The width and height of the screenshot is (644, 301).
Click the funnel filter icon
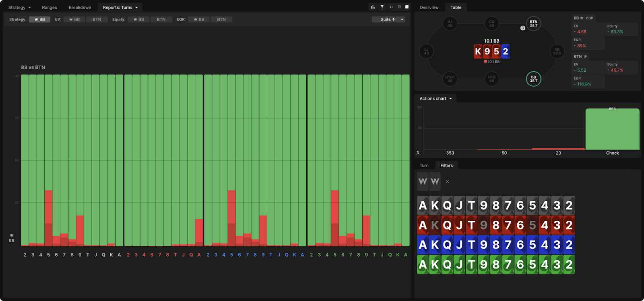pyautogui.click(x=382, y=7)
